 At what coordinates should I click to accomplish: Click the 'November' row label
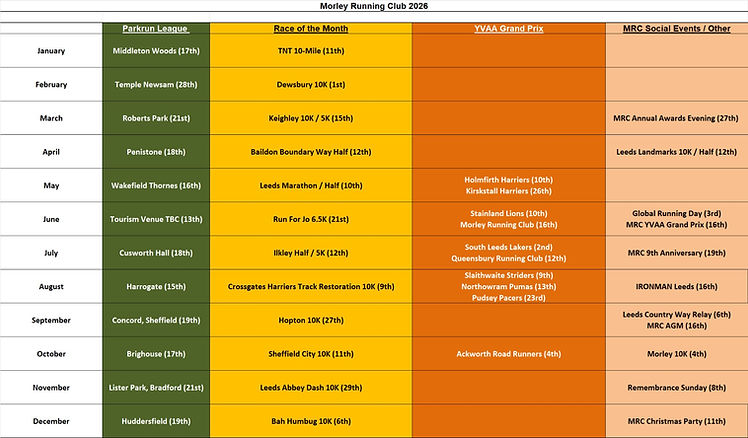51,387
